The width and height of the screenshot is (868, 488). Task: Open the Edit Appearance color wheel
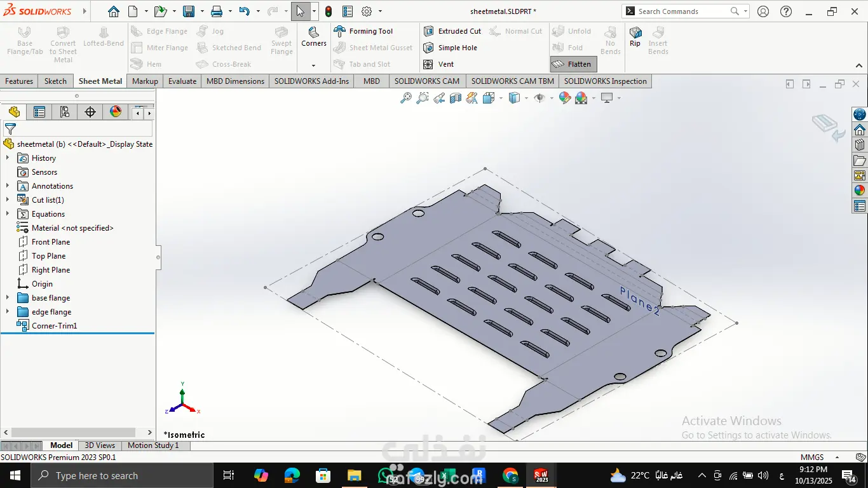coord(564,98)
